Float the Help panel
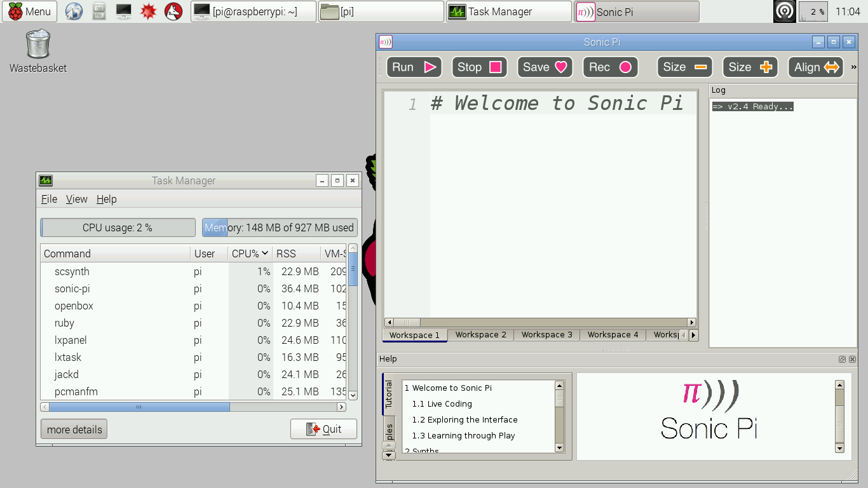868x488 pixels. click(842, 359)
